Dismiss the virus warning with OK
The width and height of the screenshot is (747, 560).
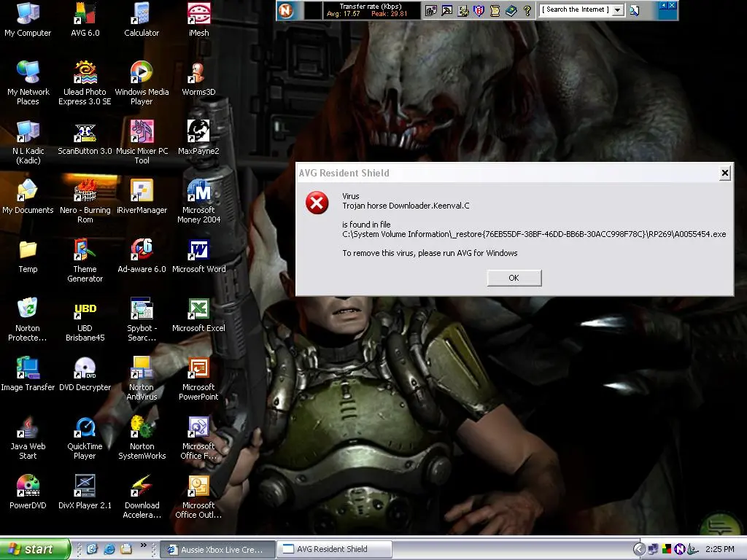click(514, 278)
